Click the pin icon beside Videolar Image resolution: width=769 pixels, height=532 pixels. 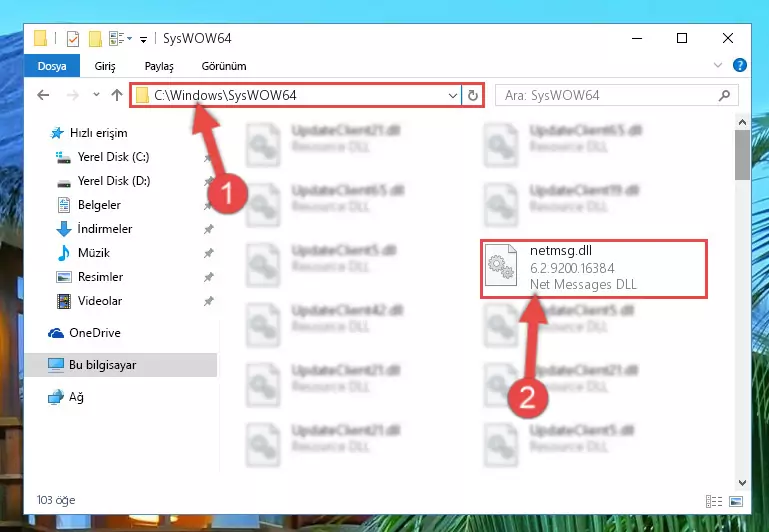208,301
